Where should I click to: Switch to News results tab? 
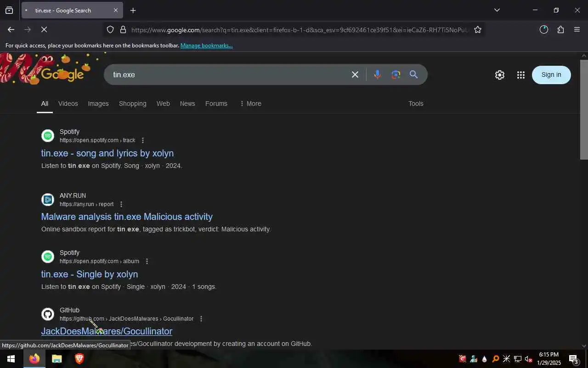tap(187, 103)
